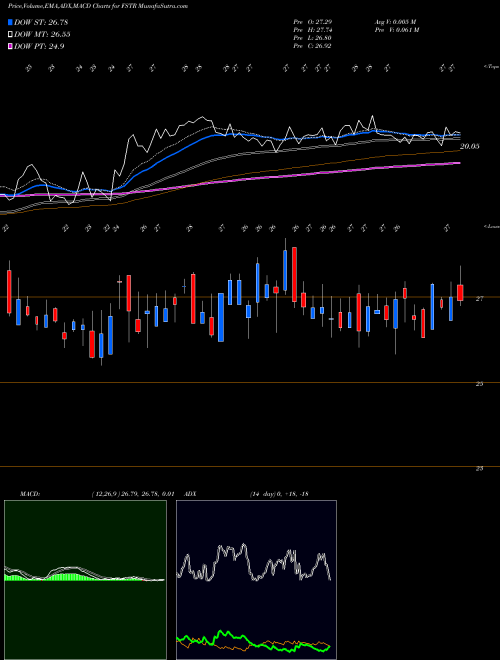500x660 pixels.
Task: Click the '<Lows' label beside marker row
Action: pos(491,226)
